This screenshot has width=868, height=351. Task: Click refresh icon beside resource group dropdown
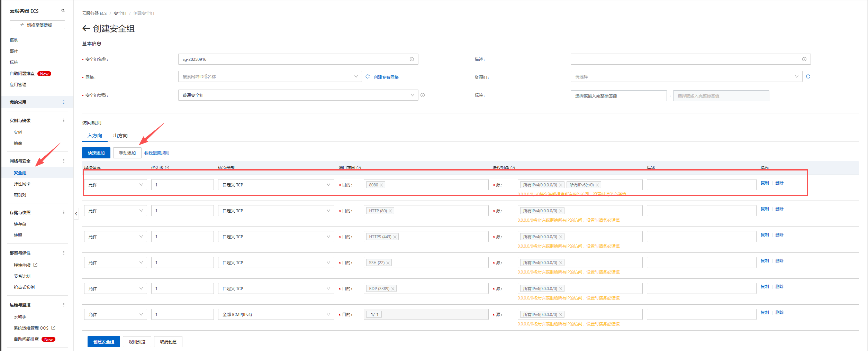tap(808, 77)
